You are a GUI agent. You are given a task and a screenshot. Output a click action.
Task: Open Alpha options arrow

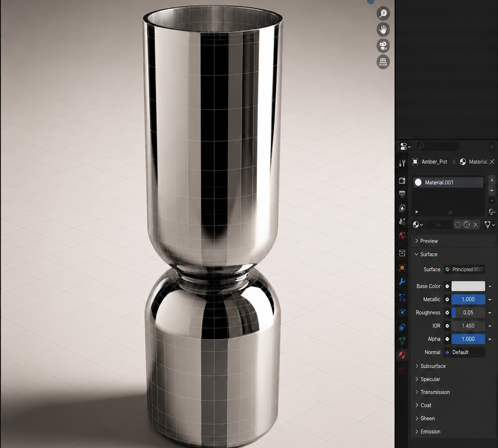490,339
